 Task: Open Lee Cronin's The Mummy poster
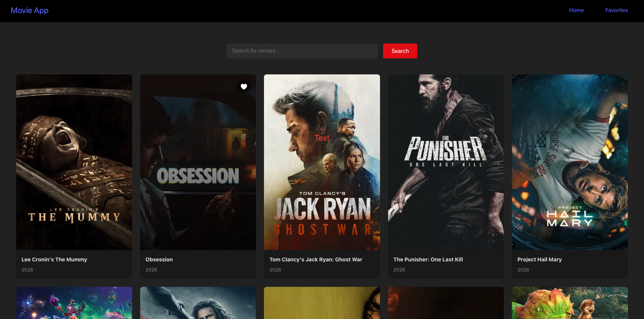[x=74, y=162]
